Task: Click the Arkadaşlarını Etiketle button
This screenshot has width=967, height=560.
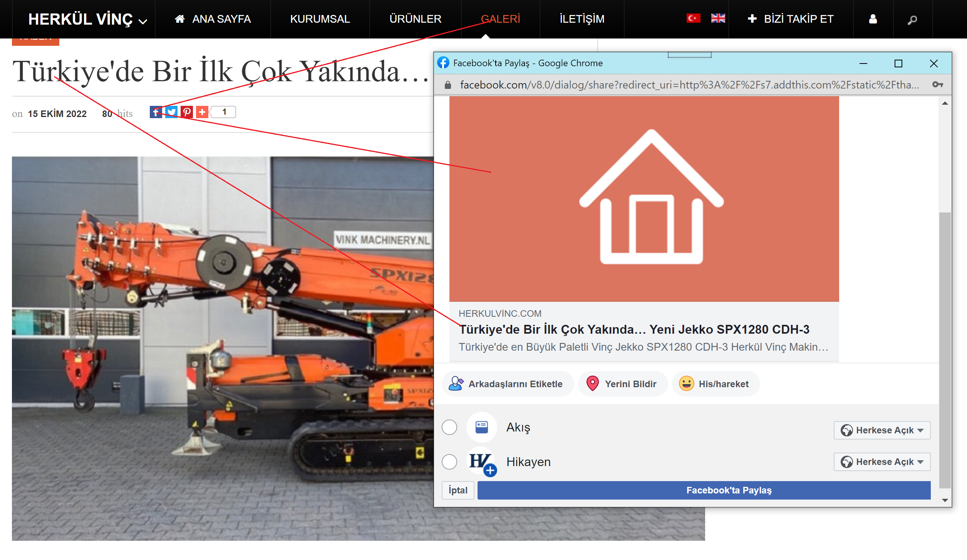Action: click(507, 384)
